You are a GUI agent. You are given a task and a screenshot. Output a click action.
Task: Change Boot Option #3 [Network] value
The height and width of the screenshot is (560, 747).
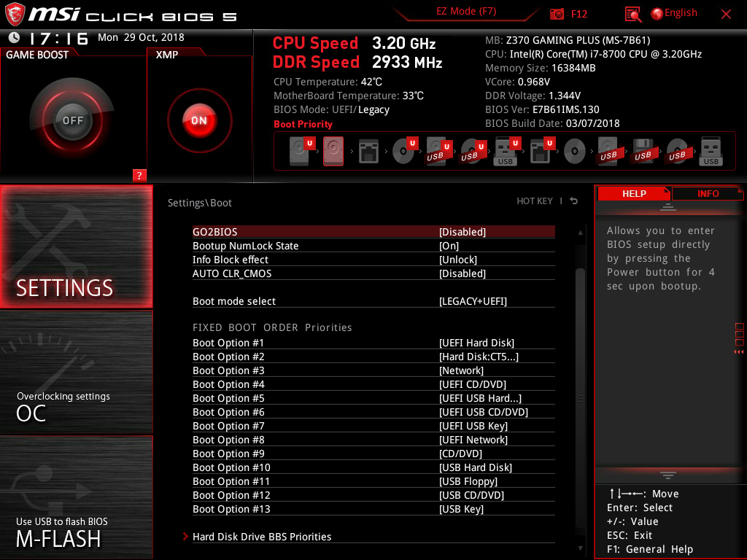461,370
